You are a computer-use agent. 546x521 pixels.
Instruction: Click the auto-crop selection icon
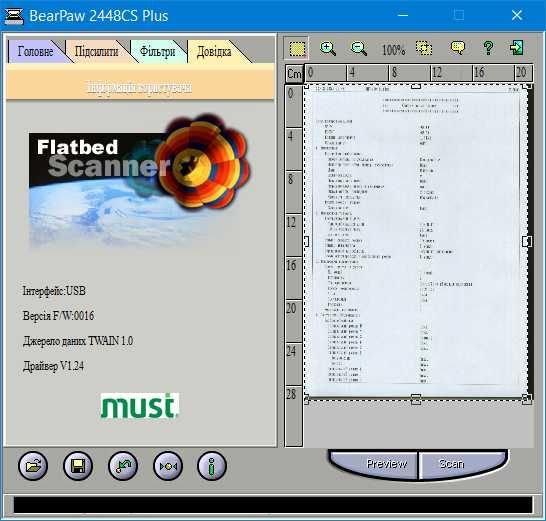[424, 48]
